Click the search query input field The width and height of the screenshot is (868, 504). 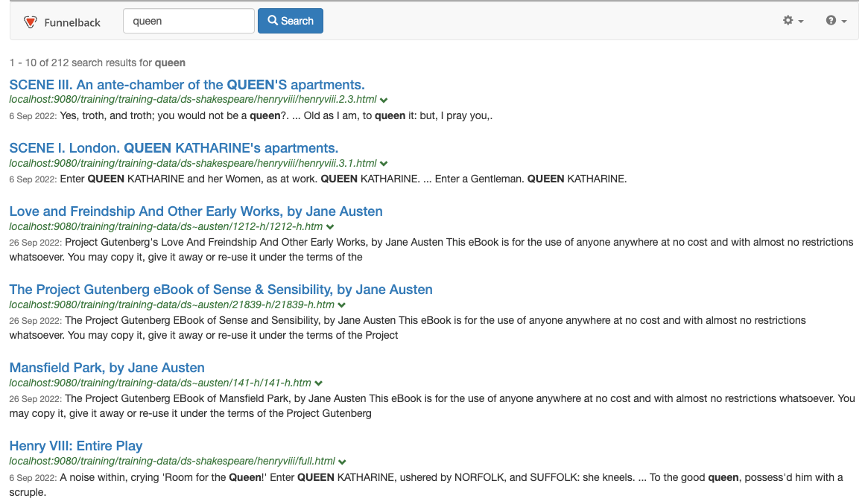[189, 21]
